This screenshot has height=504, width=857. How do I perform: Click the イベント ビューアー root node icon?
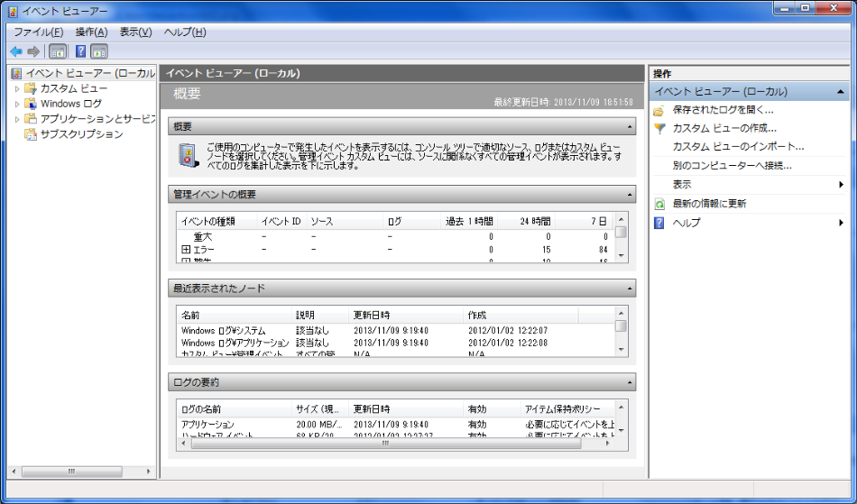[17, 73]
